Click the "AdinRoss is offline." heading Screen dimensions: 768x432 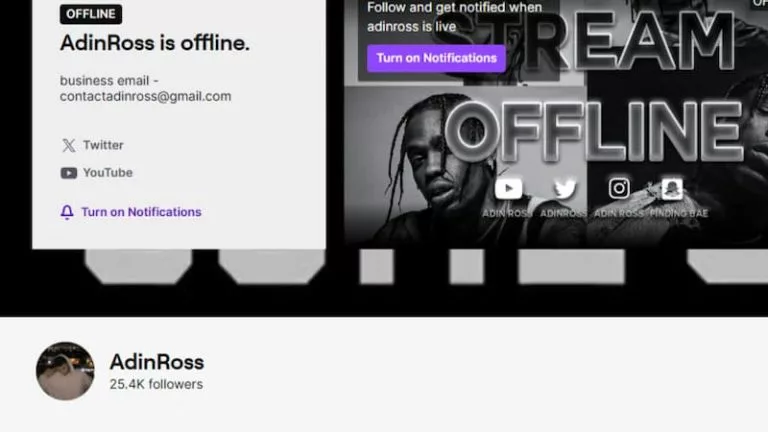pyautogui.click(x=155, y=43)
